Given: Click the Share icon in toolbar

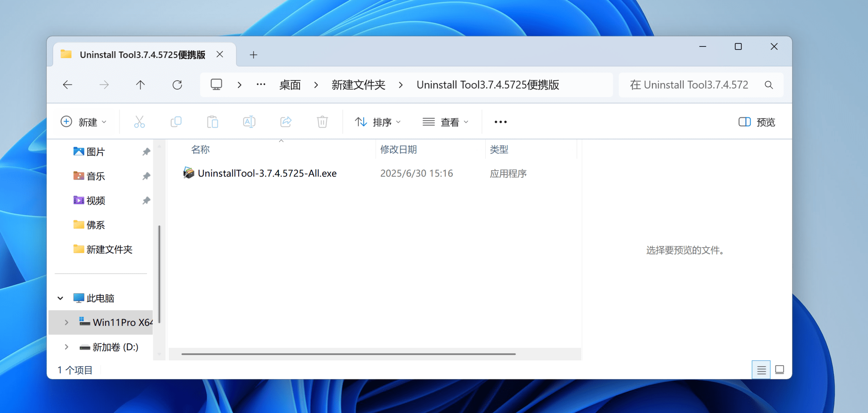Looking at the screenshot, I should (x=286, y=122).
